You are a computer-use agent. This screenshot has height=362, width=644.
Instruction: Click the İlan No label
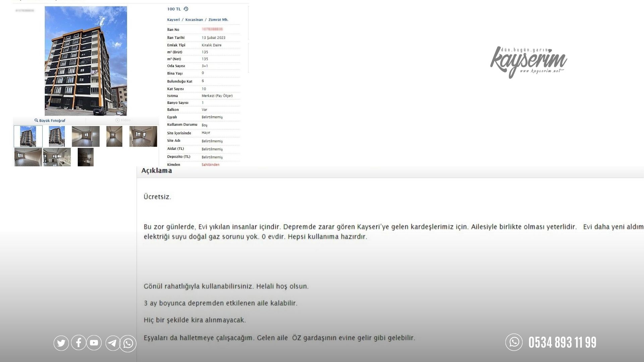[x=173, y=30]
